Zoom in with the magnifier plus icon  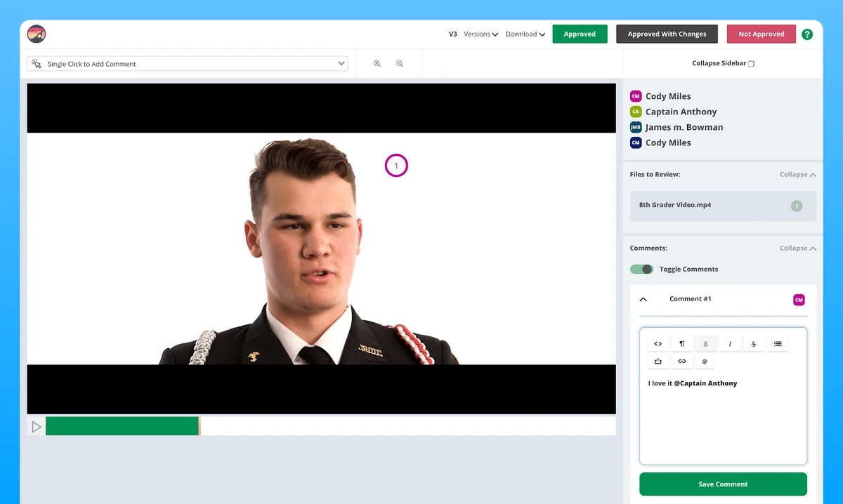(x=377, y=64)
